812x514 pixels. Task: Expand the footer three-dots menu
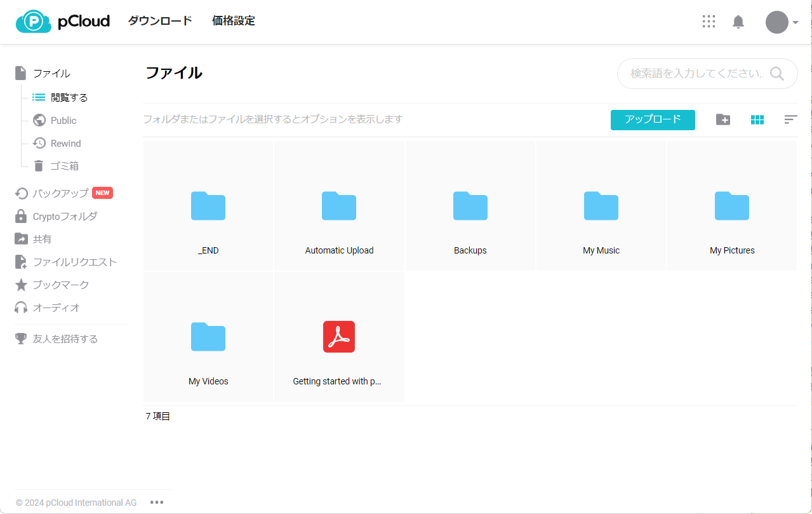pyautogui.click(x=157, y=502)
